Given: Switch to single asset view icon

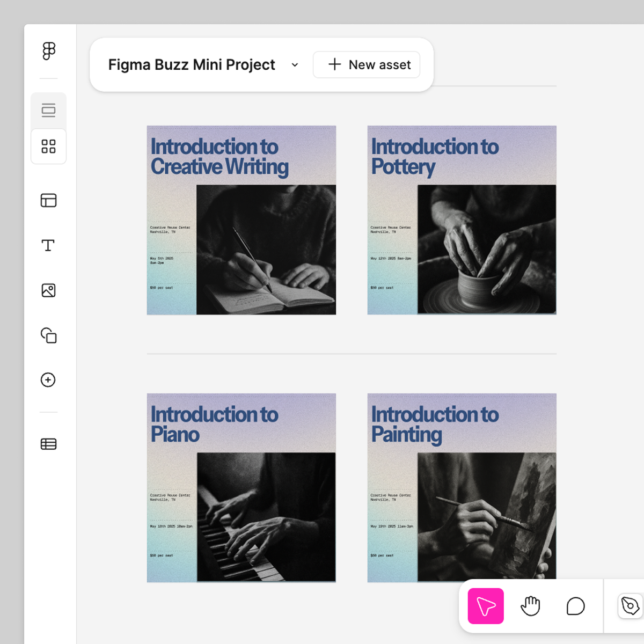Looking at the screenshot, I should pyautogui.click(x=48, y=110).
